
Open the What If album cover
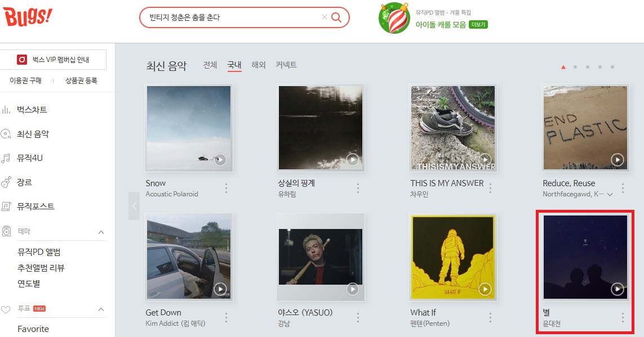453,258
